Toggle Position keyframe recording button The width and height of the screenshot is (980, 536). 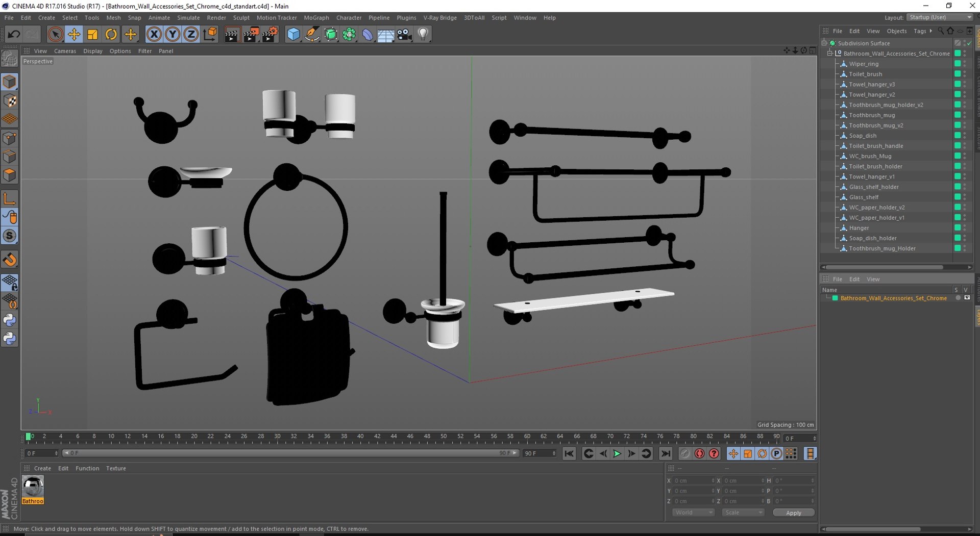733,453
